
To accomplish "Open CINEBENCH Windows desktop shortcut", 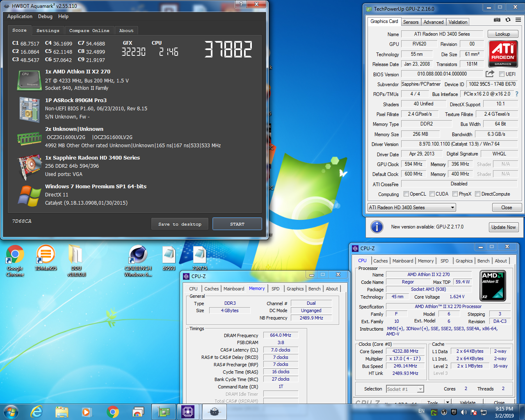I will (x=138, y=261).
